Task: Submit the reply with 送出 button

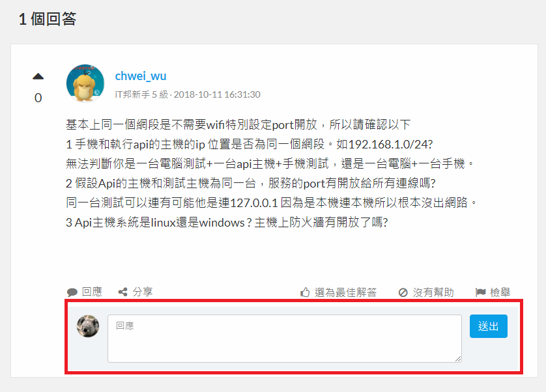Action: click(488, 326)
